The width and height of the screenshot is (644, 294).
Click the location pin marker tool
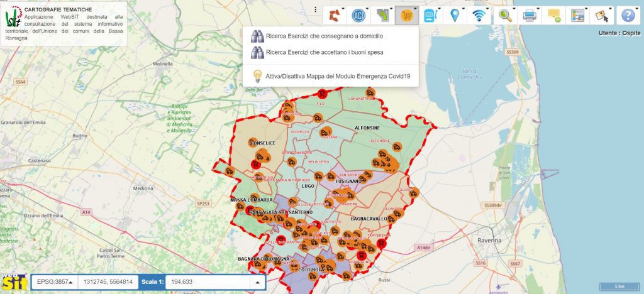pos(455,14)
